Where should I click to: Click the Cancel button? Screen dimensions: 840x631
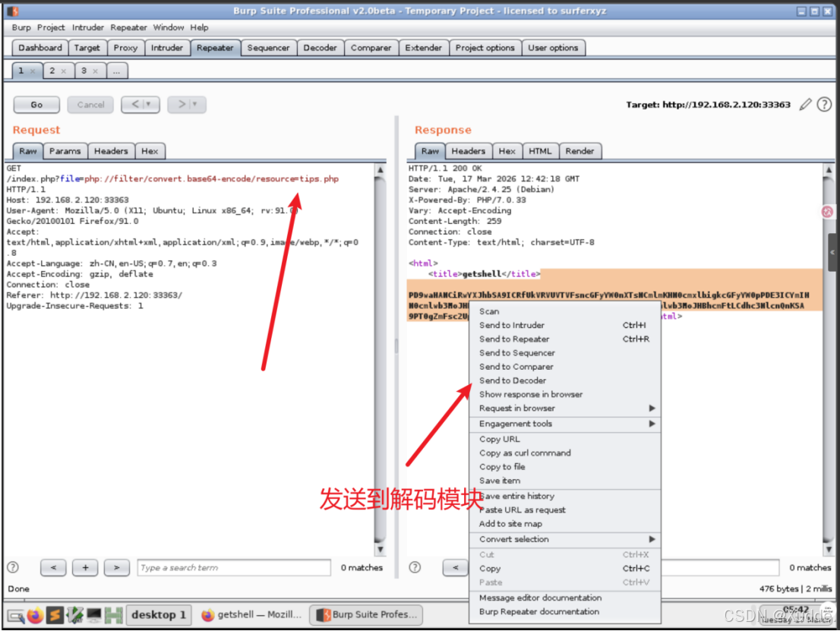90,105
